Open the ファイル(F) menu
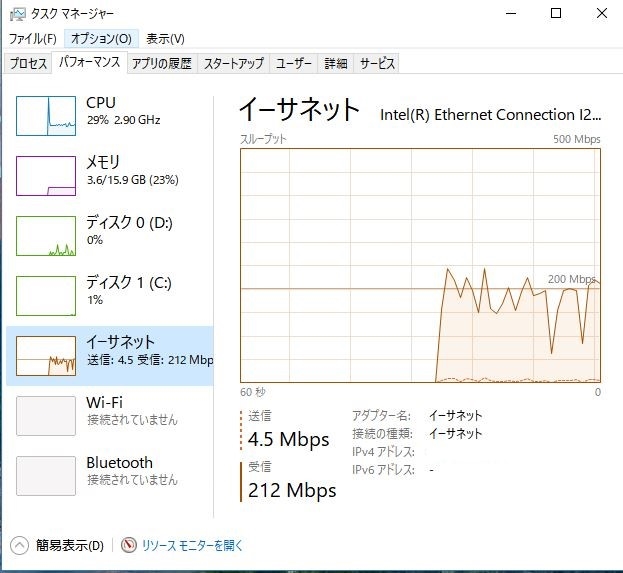This screenshot has width=623, height=573. pos(32,39)
